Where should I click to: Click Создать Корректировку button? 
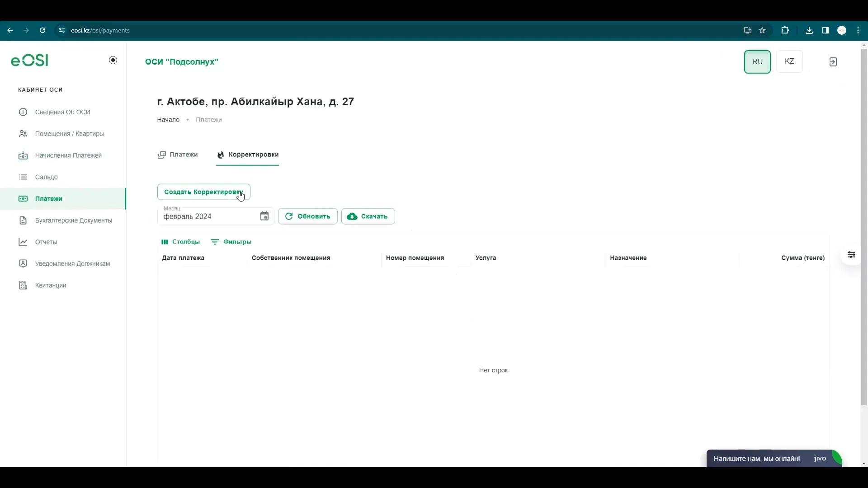[x=203, y=192]
